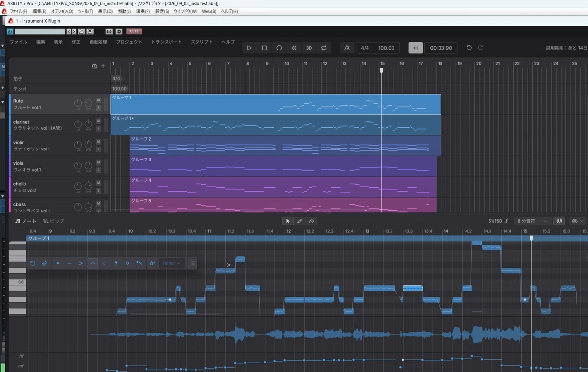Viewport: 588px width, 372px height.
Task: Expand the eye display options dropdown
Action: tap(578, 221)
